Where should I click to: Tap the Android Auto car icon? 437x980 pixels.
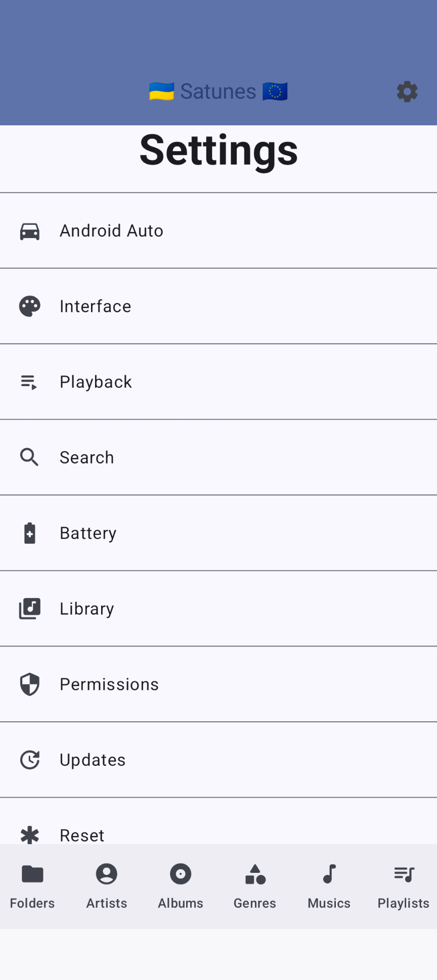point(30,231)
